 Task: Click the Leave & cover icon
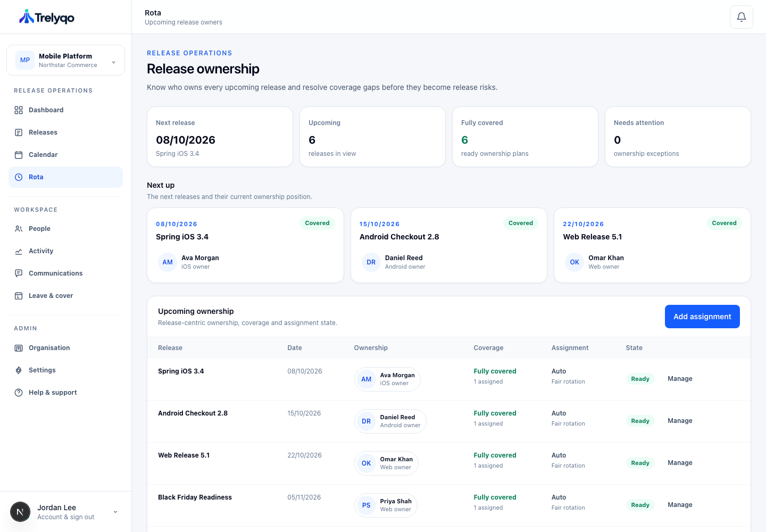coord(19,296)
